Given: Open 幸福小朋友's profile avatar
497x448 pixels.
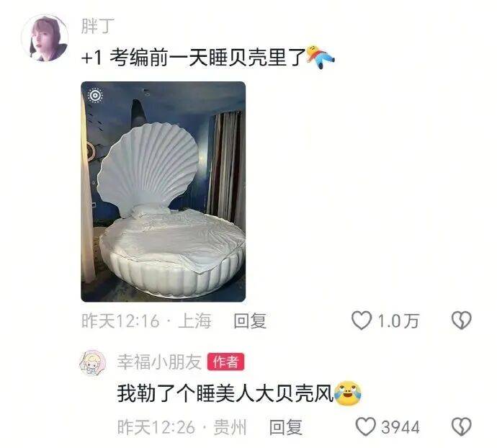Looking at the screenshot, I should tap(92, 364).
